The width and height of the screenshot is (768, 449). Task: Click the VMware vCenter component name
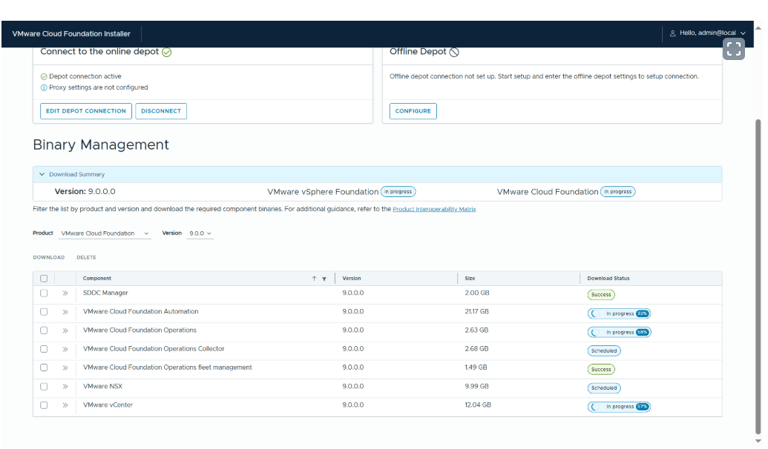(x=108, y=405)
